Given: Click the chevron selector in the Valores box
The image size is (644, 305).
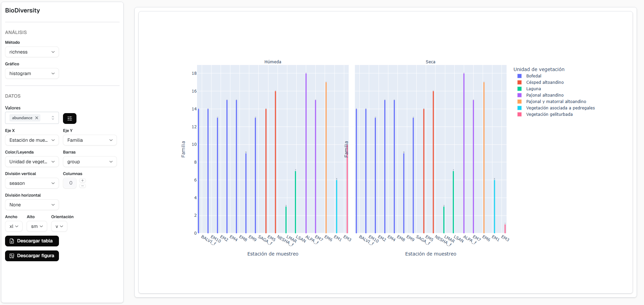Looking at the screenshot, I should tap(53, 118).
